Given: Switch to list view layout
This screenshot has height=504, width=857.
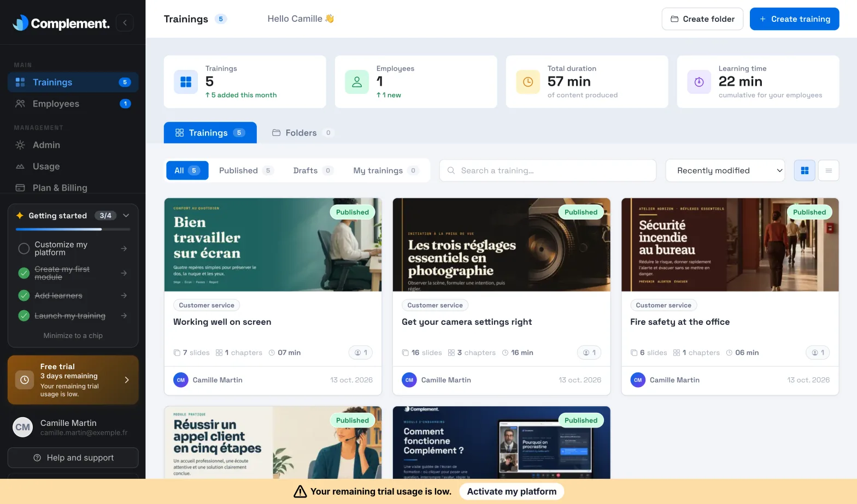Looking at the screenshot, I should click(x=829, y=170).
